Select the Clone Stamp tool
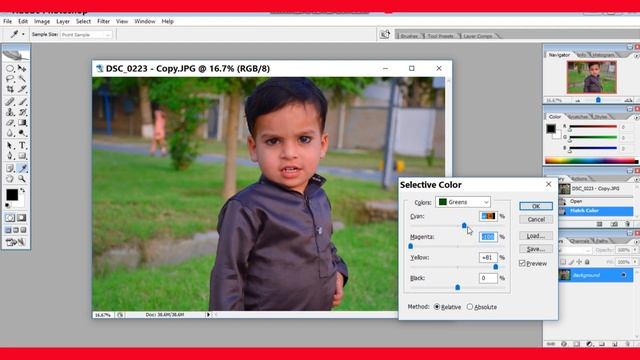 (10, 112)
